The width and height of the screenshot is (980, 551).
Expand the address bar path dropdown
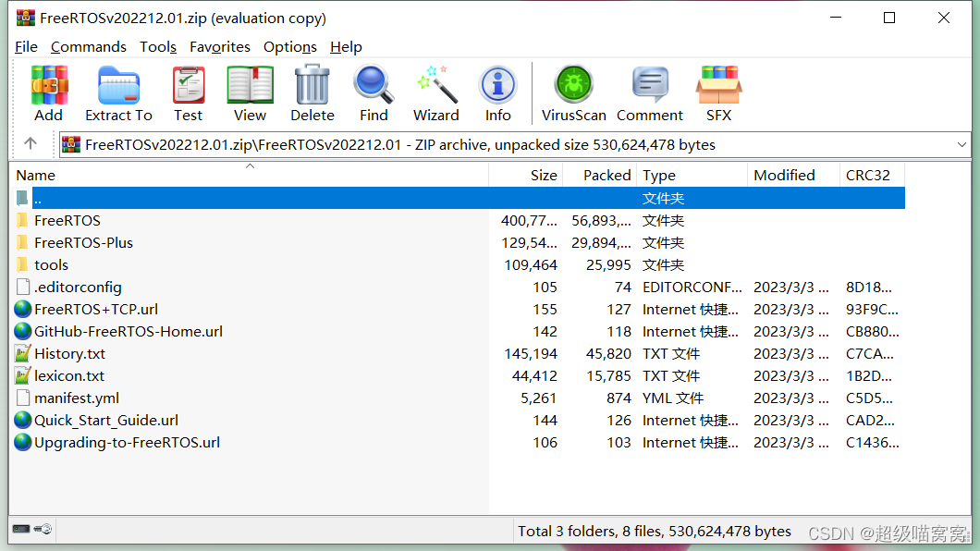[x=962, y=145]
